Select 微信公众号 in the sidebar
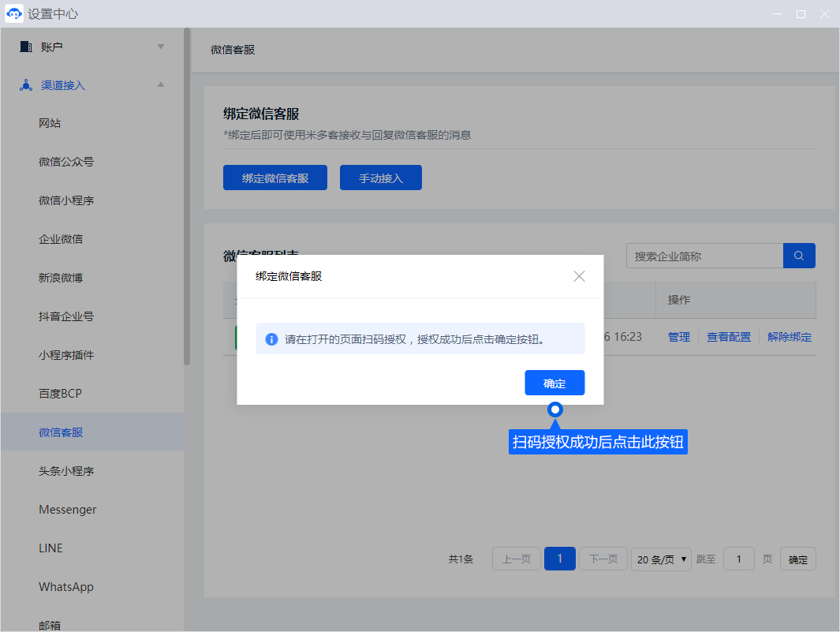840x632 pixels. (x=66, y=162)
